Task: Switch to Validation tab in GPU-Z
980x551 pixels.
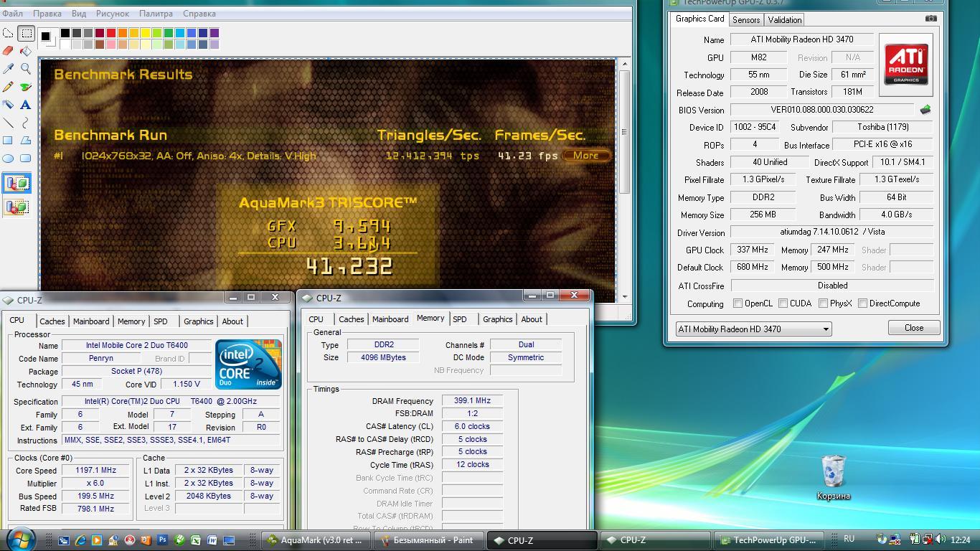Action: 784,19
